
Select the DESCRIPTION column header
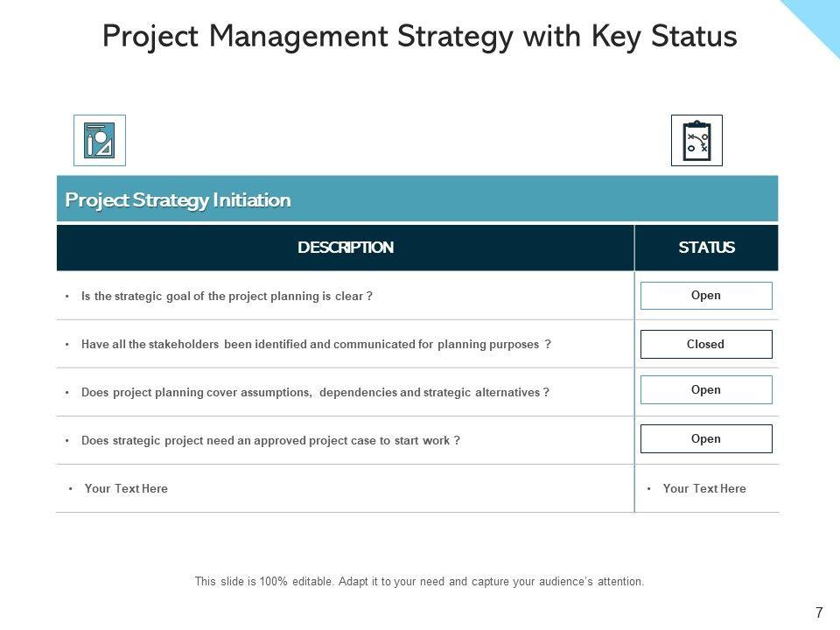(x=345, y=248)
